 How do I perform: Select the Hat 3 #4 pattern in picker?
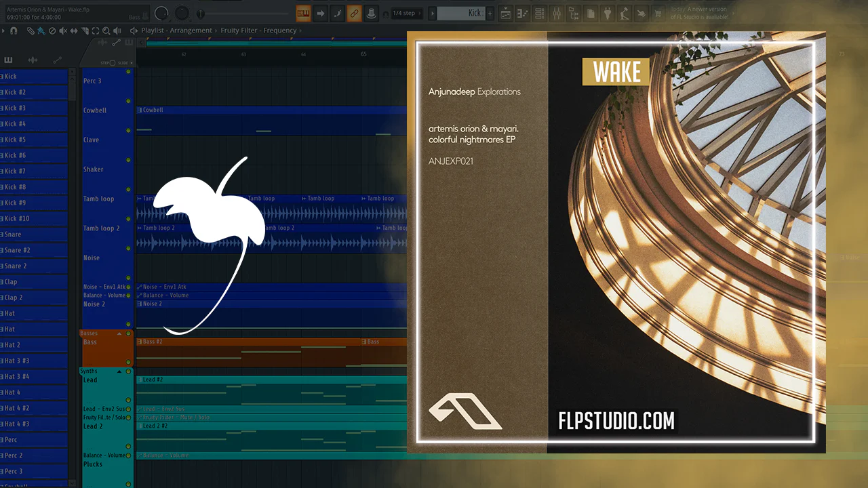[34, 376]
